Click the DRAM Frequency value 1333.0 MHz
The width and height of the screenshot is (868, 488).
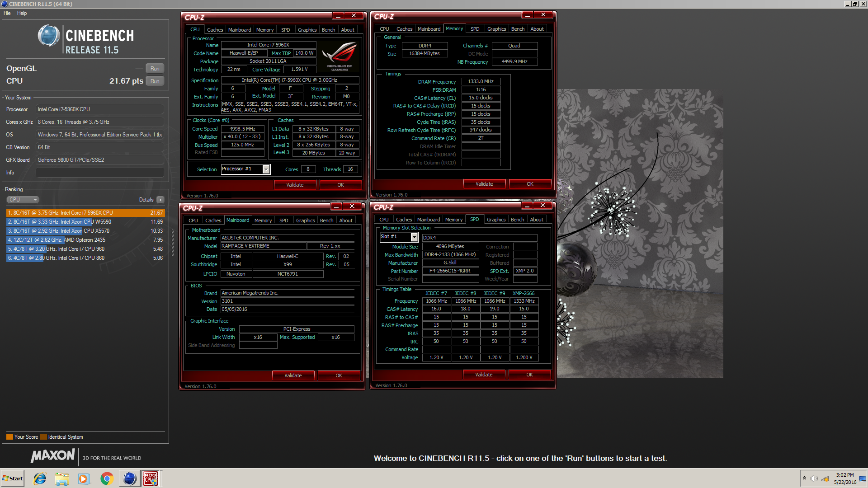(481, 82)
